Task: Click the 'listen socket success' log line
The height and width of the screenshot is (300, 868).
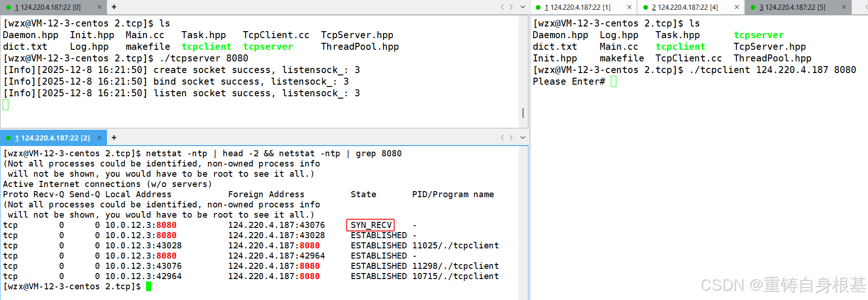Action: point(181,93)
